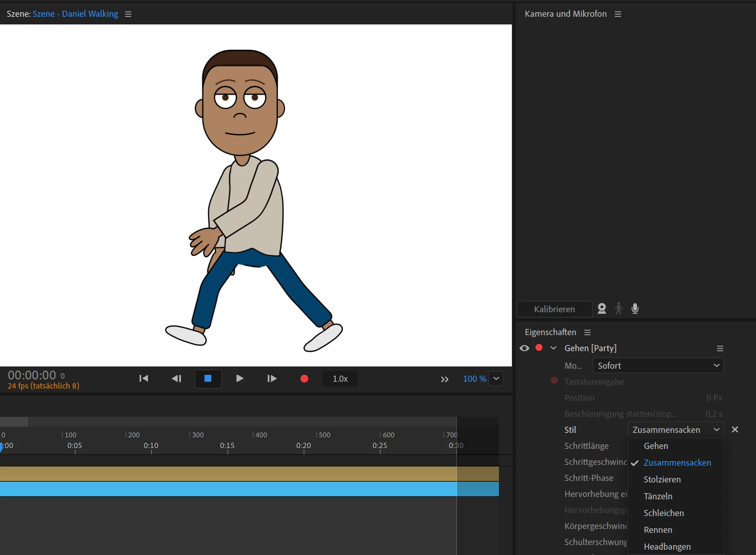
Task: Open the scene zoom percentage dropdown
Action: click(496, 379)
